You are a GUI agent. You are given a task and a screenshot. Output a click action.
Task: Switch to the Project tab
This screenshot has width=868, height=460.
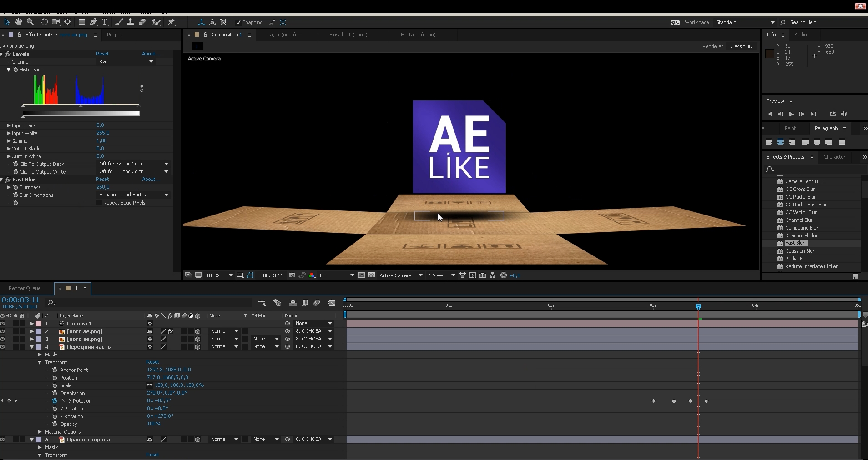pos(115,35)
